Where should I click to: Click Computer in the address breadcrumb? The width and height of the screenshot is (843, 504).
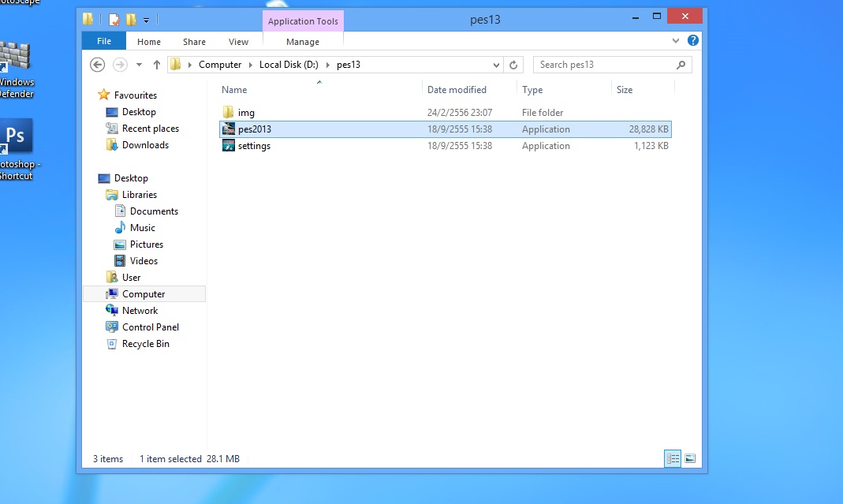point(220,65)
